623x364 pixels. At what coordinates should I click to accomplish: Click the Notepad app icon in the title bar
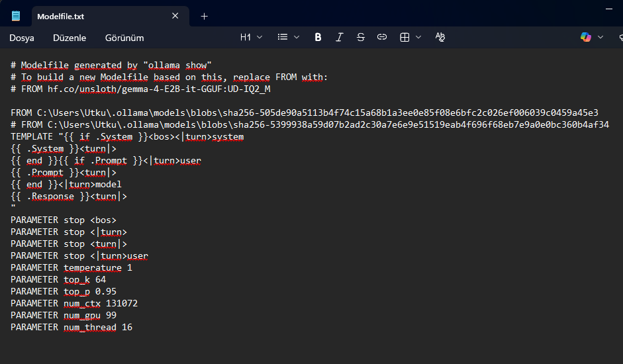[x=16, y=17]
